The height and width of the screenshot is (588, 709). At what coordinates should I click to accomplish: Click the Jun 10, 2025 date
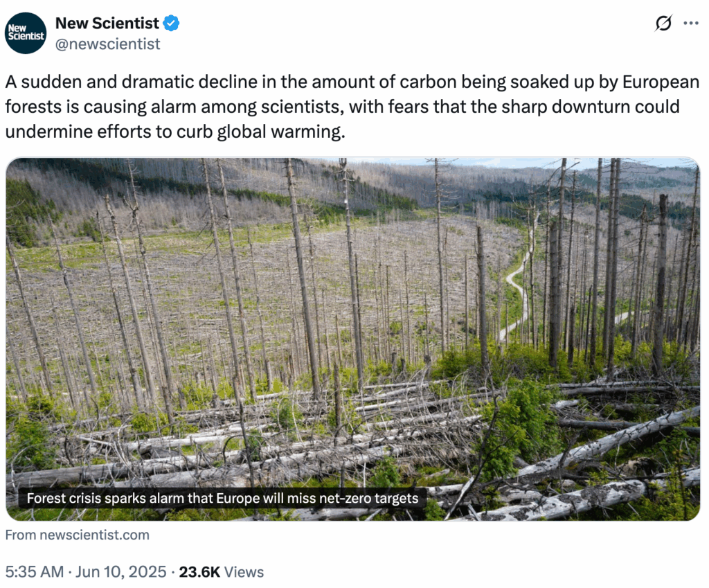(121, 571)
